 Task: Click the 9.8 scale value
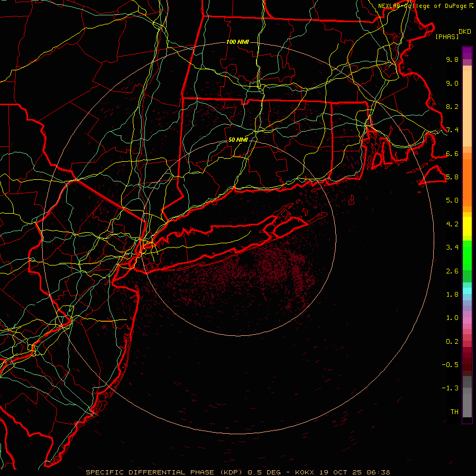[x=452, y=59]
